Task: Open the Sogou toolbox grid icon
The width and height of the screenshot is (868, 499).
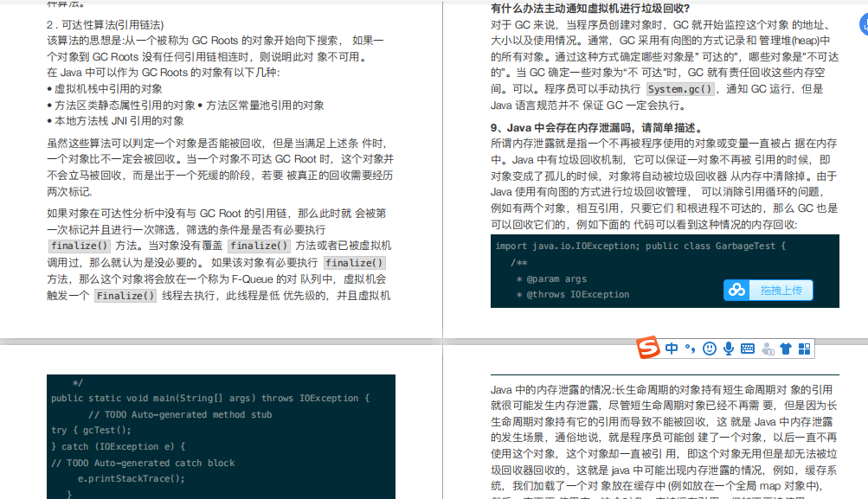Action: tap(804, 349)
